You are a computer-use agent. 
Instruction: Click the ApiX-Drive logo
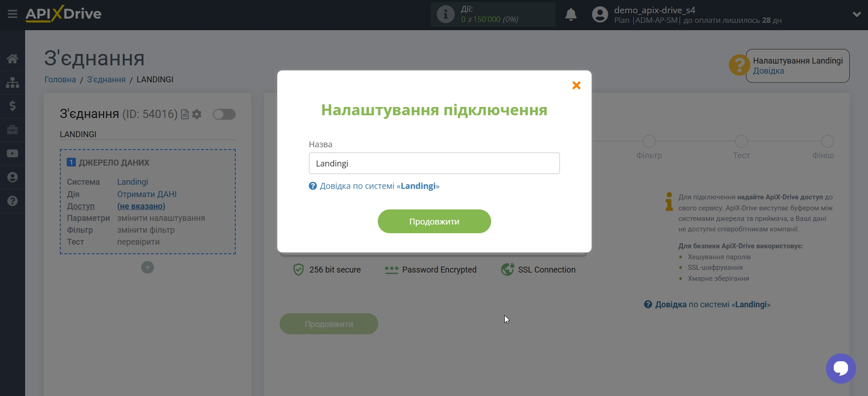64,14
